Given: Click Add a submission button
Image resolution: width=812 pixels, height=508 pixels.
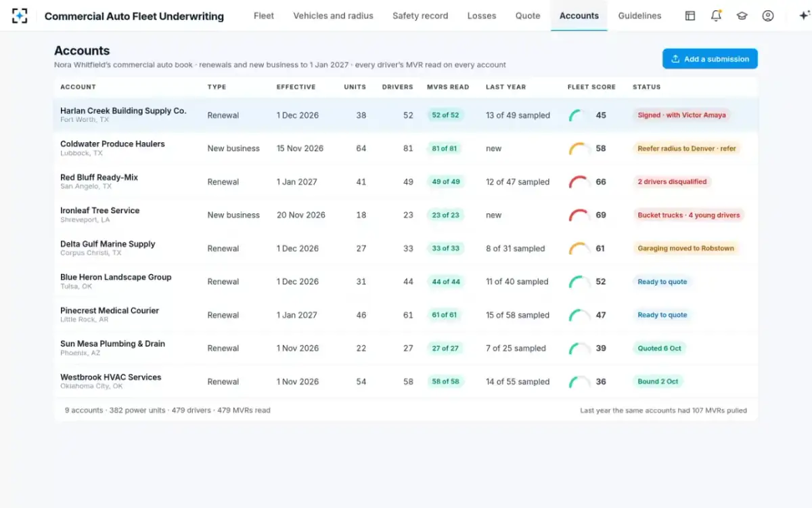Looking at the screenshot, I should tap(710, 59).
